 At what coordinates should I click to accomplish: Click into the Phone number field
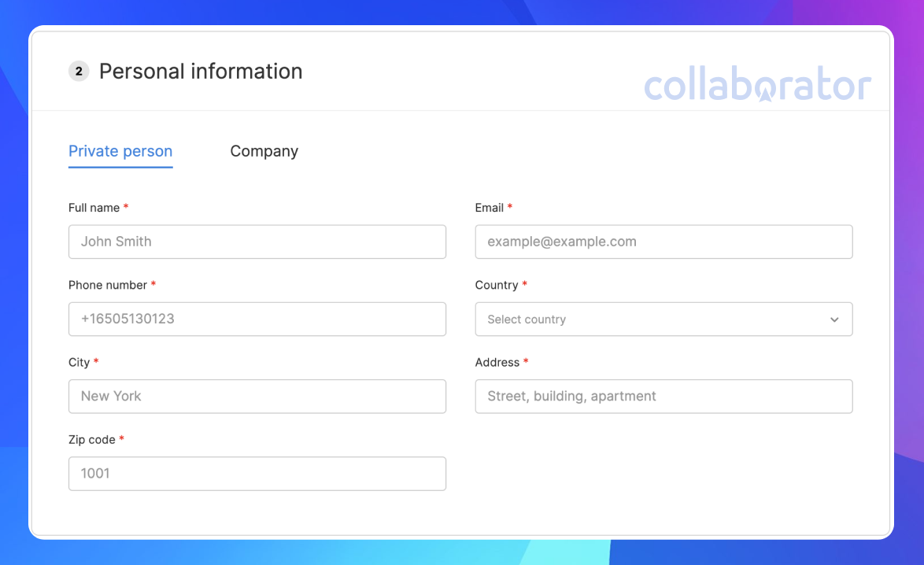pos(257,319)
